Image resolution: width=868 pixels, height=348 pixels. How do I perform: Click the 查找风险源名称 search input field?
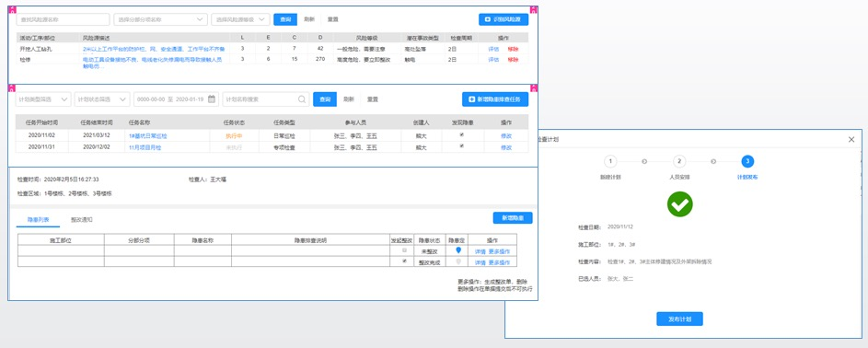pos(63,19)
